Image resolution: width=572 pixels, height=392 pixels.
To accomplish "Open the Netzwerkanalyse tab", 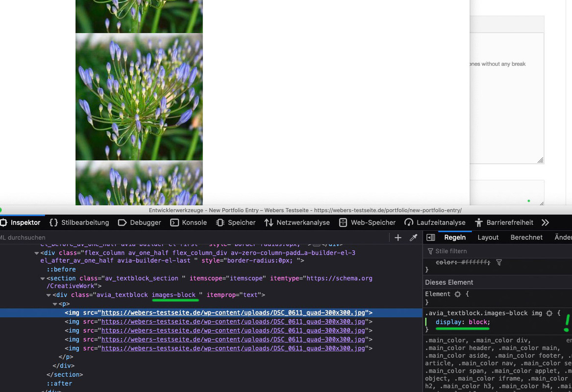I will click(x=297, y=222).
